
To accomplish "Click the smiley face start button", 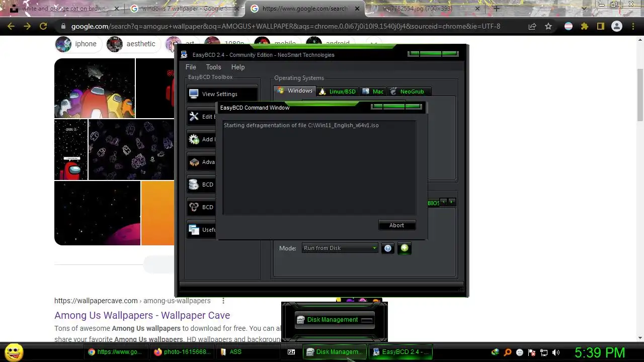I will (14, 352).
